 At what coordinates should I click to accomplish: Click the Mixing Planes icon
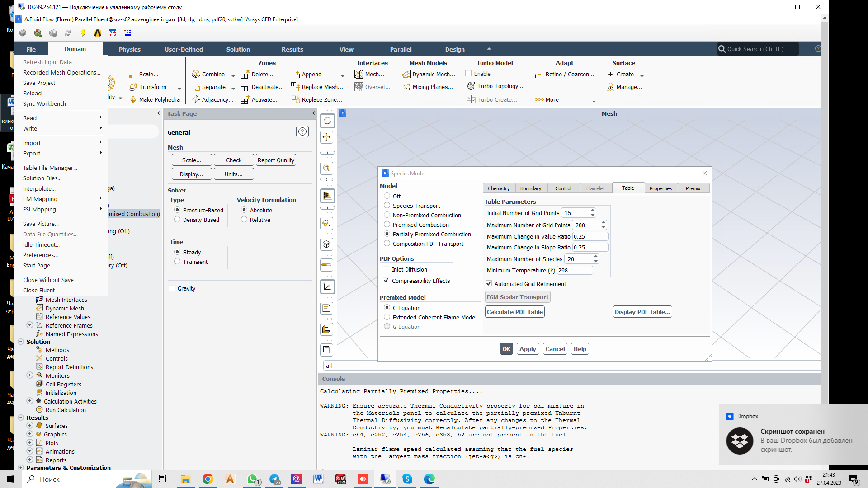(406, 87)
